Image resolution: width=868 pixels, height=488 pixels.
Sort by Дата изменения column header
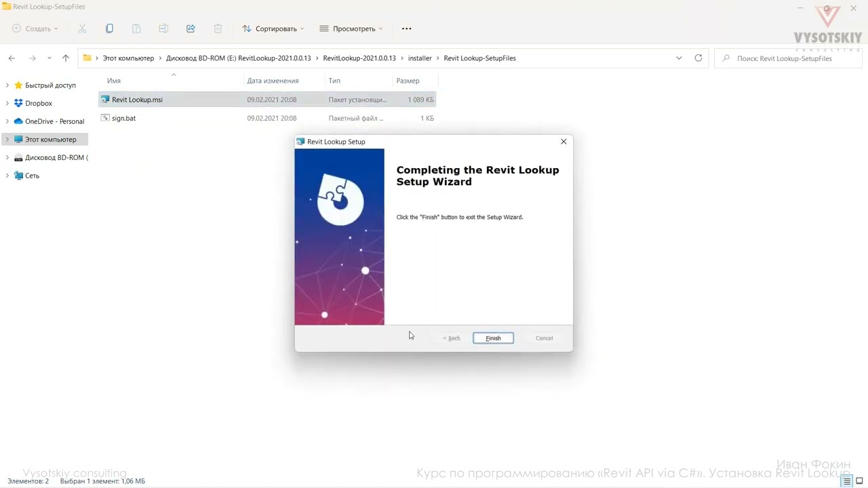(x=273, y=81)
